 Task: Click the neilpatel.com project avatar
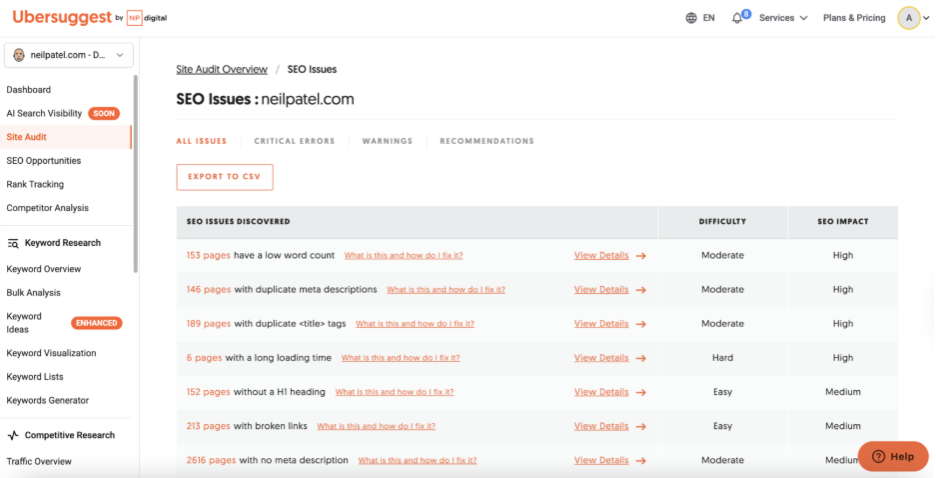[x=19, y=55]
